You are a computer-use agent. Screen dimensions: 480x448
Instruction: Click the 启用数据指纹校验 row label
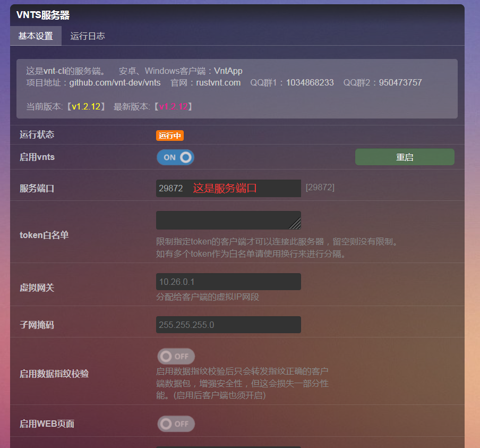tap(54, 374)
